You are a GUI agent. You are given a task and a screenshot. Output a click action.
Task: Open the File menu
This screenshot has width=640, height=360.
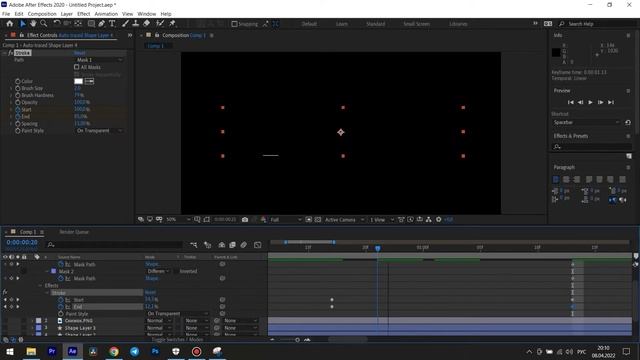(6, 14)
